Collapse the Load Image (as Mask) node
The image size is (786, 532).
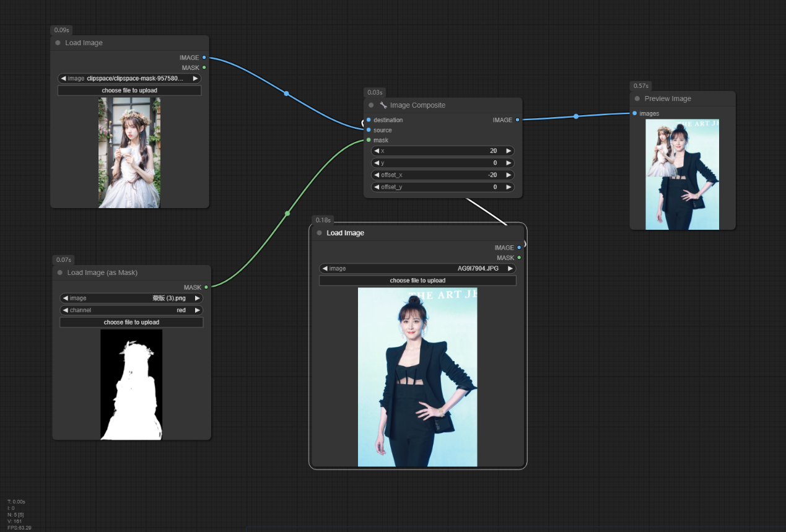(x=60, y=273)
